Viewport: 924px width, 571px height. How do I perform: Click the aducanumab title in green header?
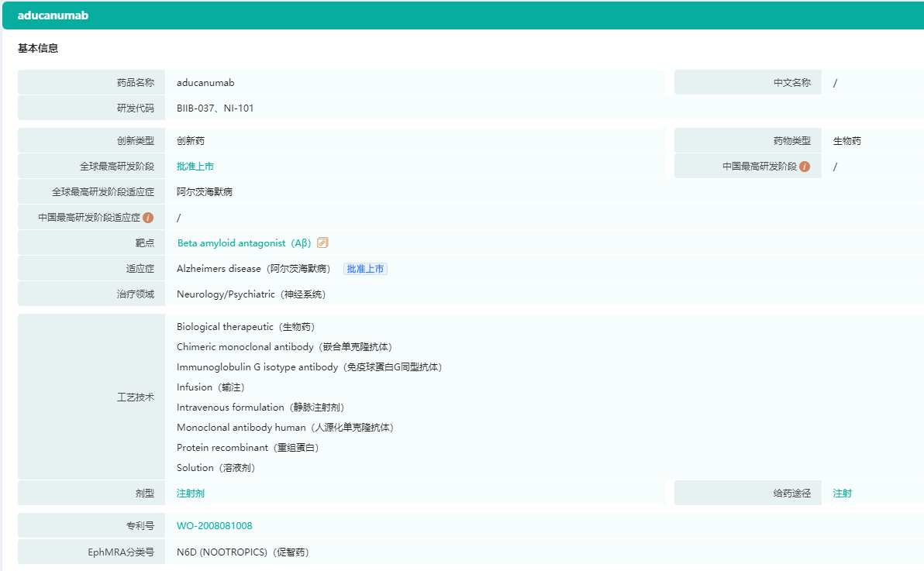(53, 15)
